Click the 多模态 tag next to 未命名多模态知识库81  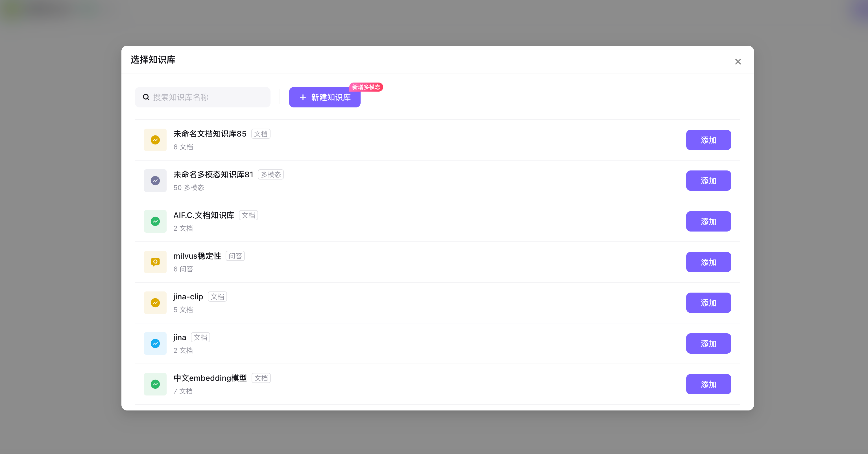(x=271, y=174)
